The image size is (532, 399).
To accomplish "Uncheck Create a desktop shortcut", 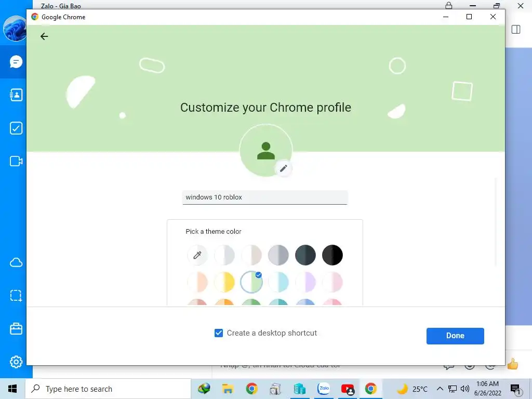I will 219,333.
